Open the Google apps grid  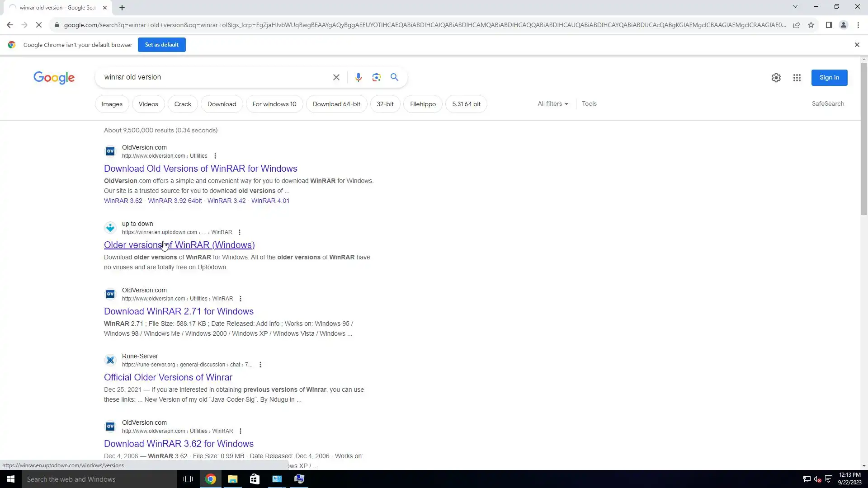coord(797,78)
